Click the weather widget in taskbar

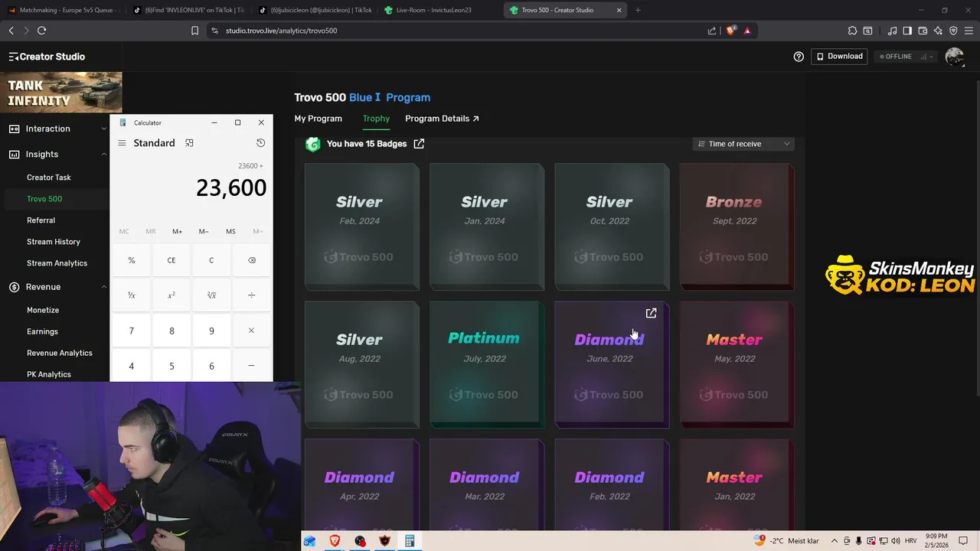786,541
